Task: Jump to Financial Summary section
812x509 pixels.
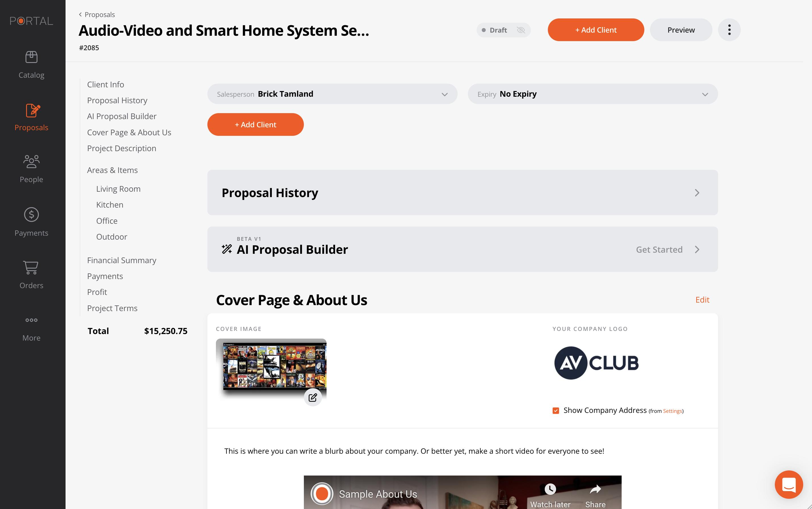Action: click(x=122, y=260)
